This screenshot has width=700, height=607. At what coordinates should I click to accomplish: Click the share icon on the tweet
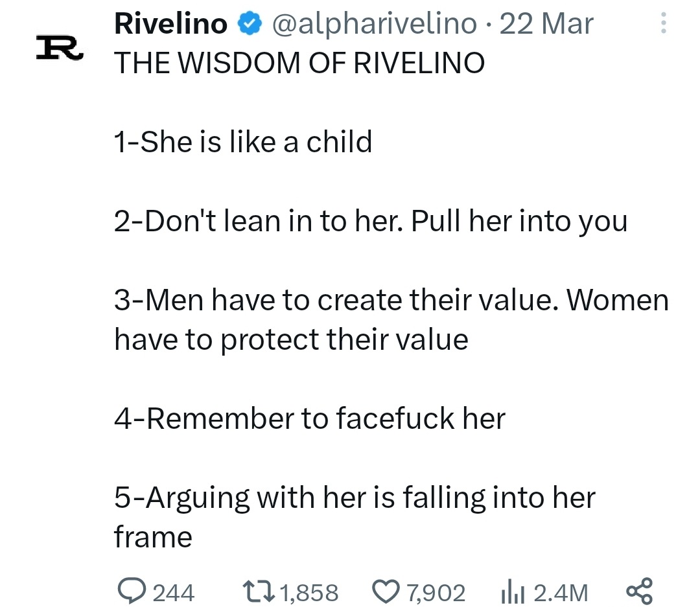pyautogui.click(x=639, y=591)
